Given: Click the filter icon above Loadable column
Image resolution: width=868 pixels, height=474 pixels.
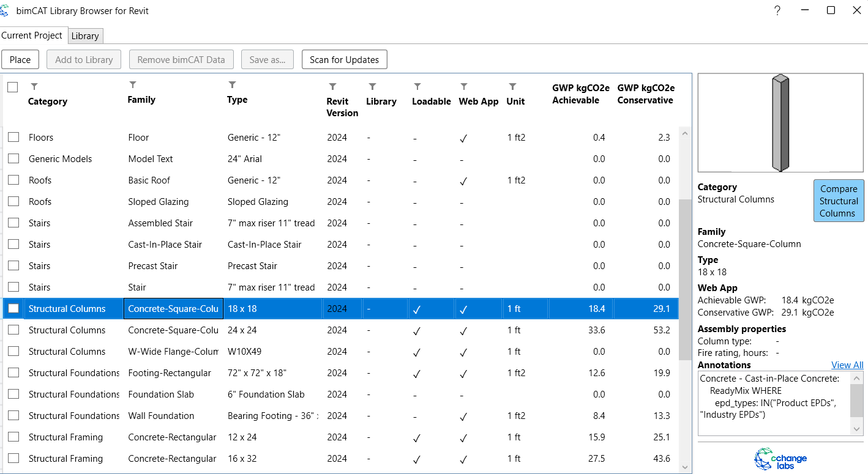Looking at the screenshot, I should pos(417,87).
